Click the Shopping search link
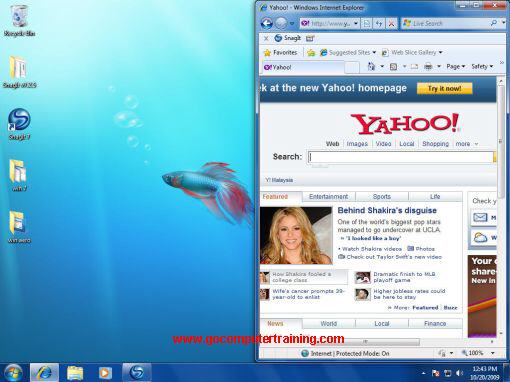The image size is (510, 382). pyautogui.click(x=435, y=144)
